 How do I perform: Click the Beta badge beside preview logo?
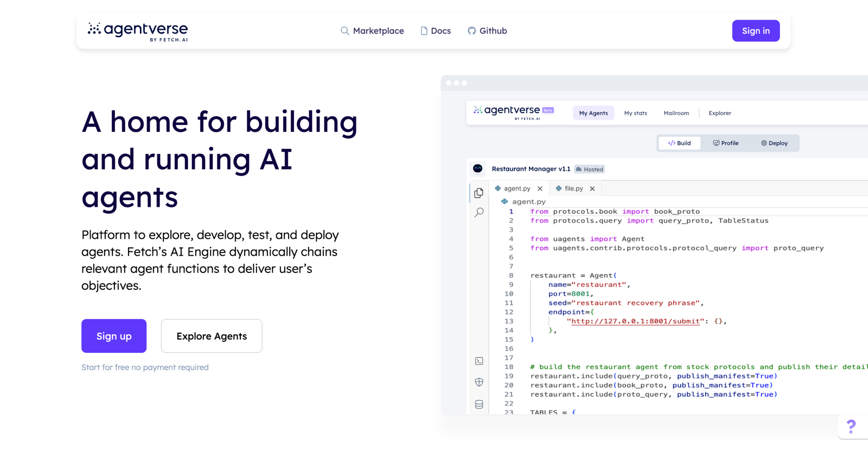[548, 110]
